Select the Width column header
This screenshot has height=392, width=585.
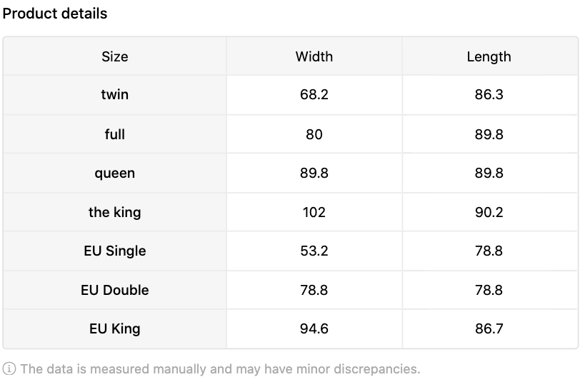[x=314, y=56]
